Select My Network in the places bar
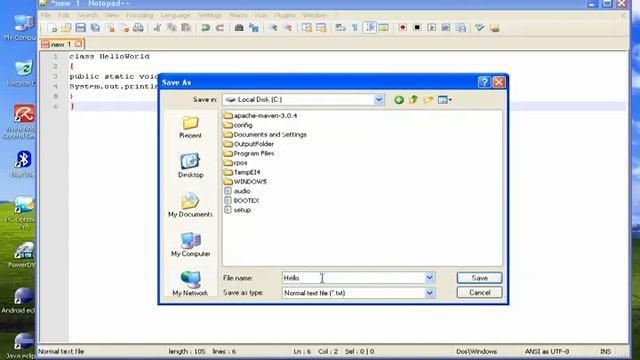The image size is (640, 360). [190, 284]
